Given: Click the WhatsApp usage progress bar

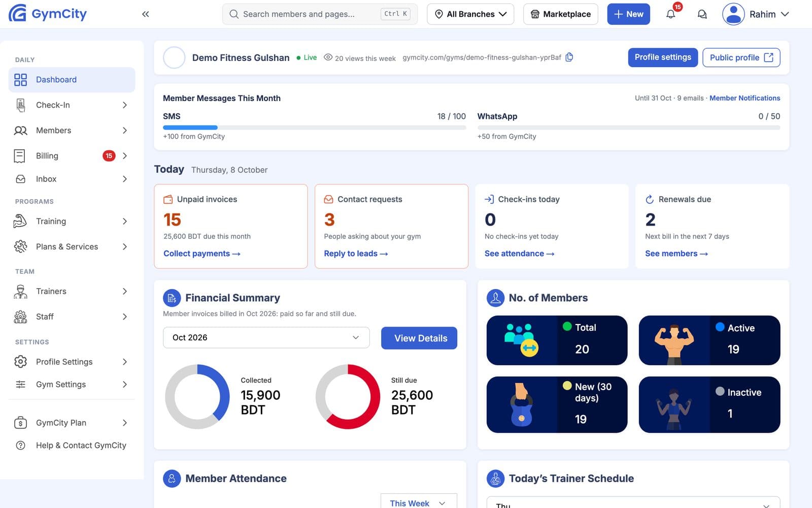Looking at the screenshot, I should tap(629, 128).
